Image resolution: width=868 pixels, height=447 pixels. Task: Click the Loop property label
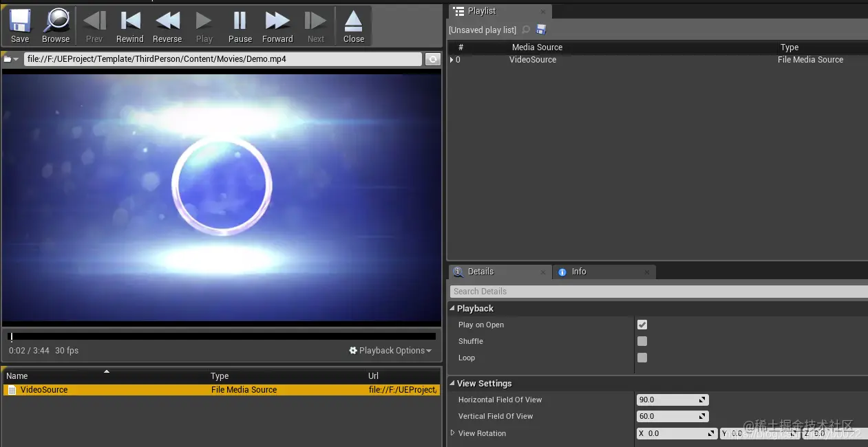[x=467, y=358]
